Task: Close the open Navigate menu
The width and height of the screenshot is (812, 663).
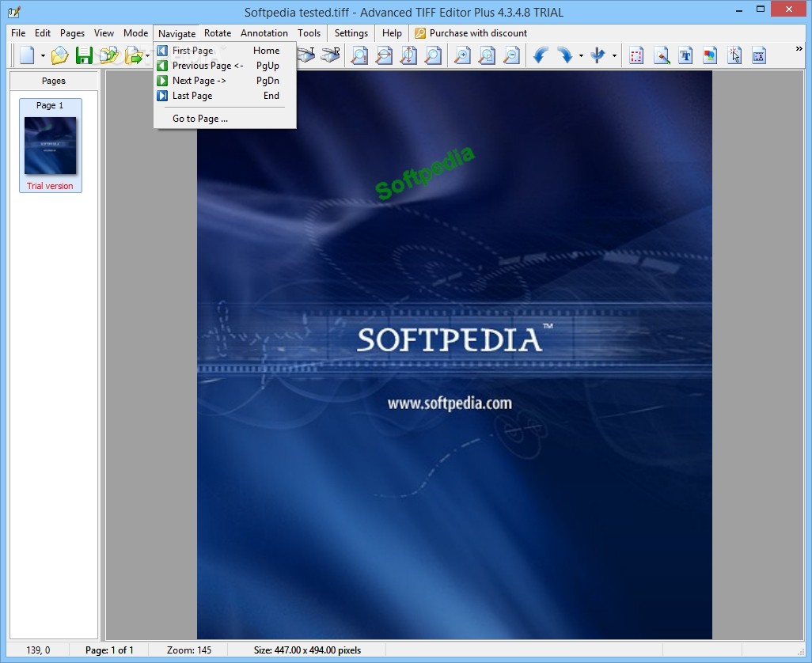Action: coord(176,33)
